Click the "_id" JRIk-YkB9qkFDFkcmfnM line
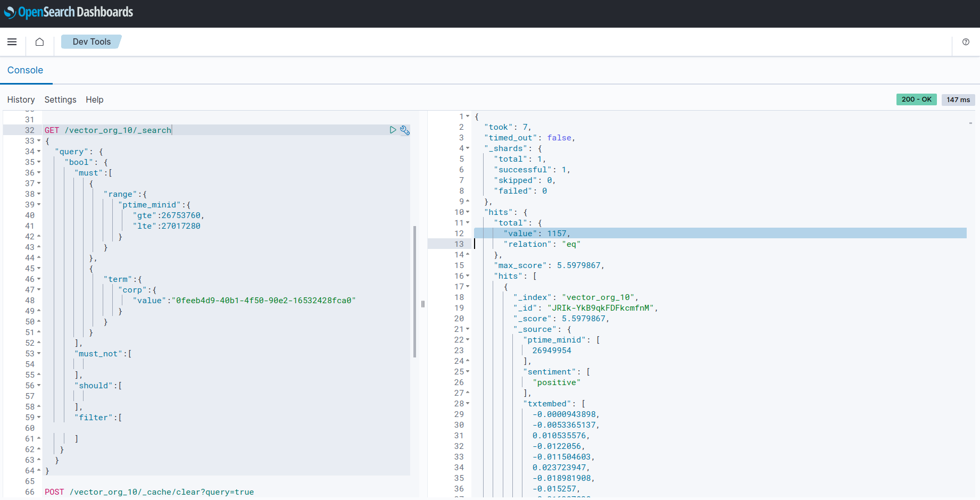This screenshot has width=980, height=500. click(x=585, y=308)
